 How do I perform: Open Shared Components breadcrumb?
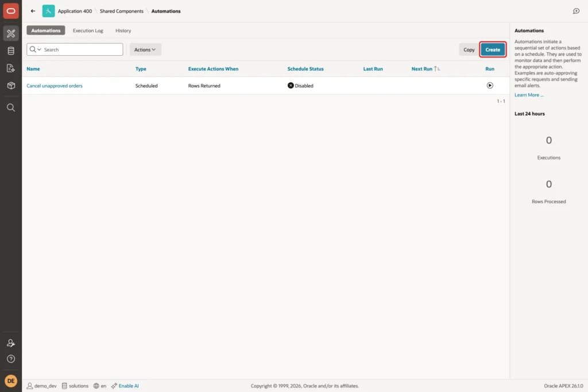[122, 11]
